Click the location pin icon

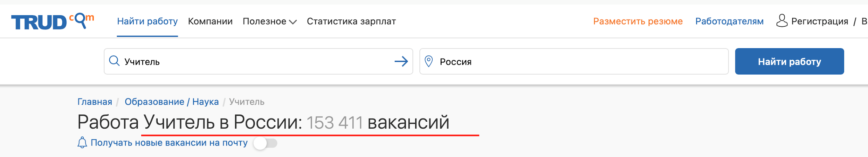tap(429, 61)
